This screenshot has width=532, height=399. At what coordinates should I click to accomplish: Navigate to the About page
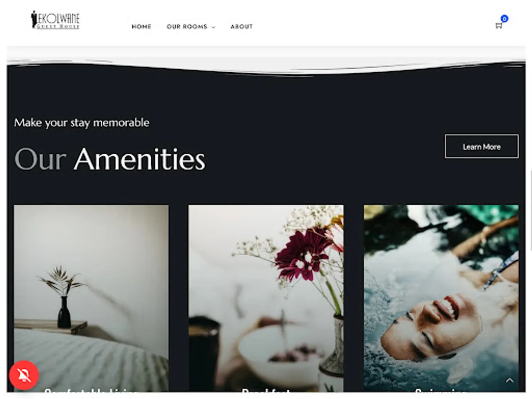pyautogui.click(x=242, y=27)
